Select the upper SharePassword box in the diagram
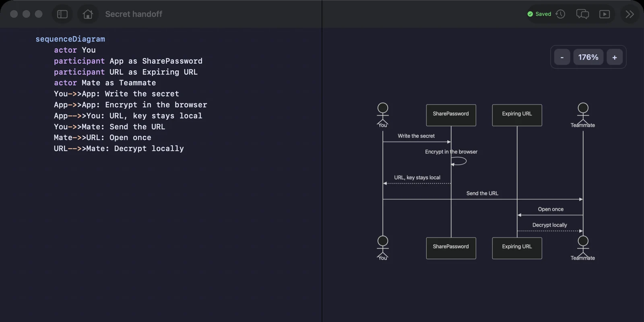The image size is (644, 322). tap(451, 115)
